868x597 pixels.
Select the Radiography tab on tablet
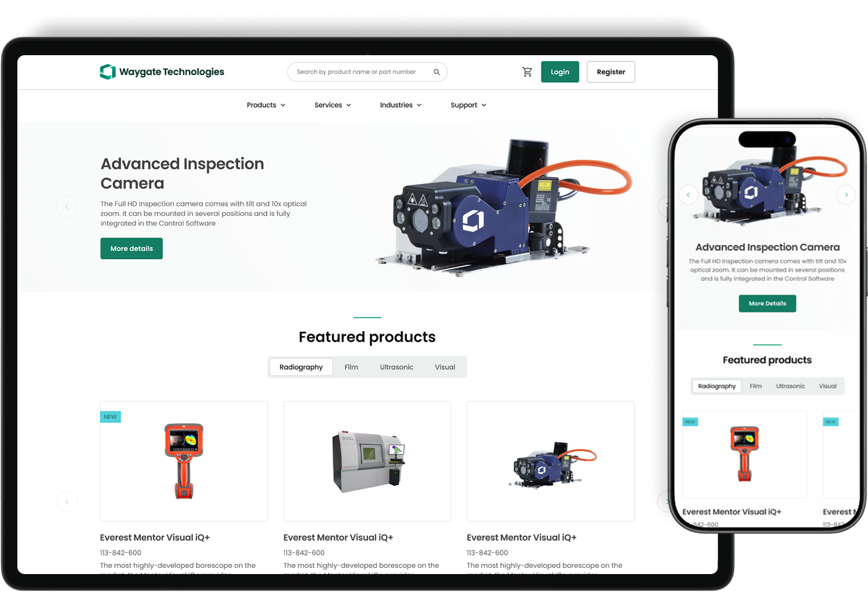pos(301,367)
